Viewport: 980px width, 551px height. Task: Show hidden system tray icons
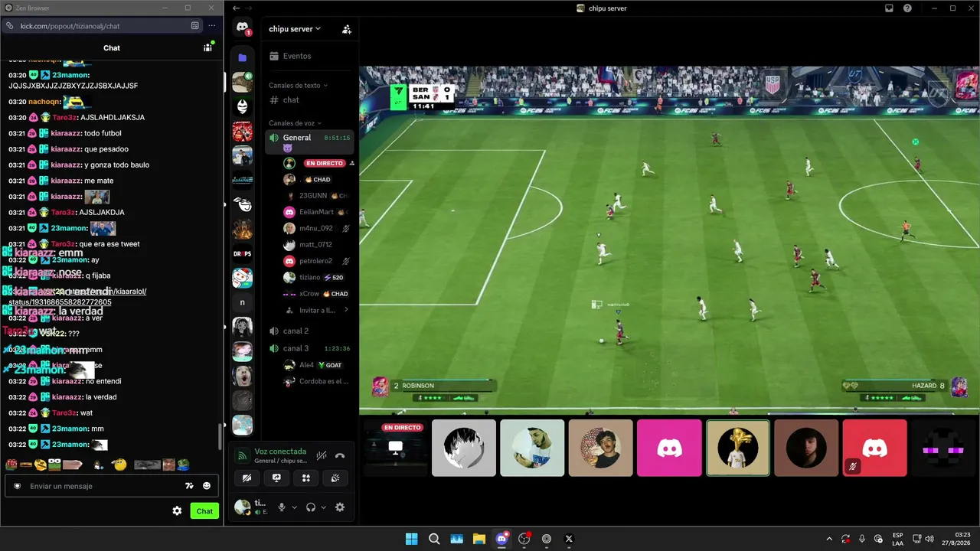829,539
